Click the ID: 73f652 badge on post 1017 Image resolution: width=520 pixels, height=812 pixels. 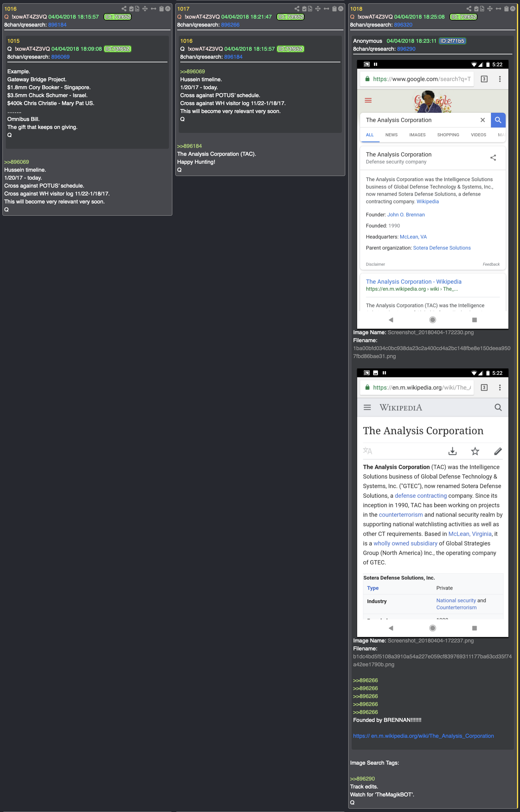pos(290,16)
